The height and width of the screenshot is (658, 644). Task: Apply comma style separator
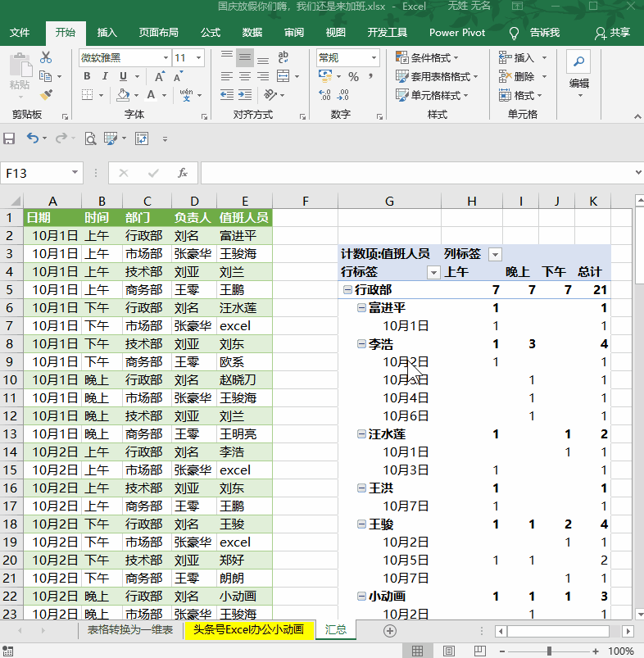(x=371, y=76)
